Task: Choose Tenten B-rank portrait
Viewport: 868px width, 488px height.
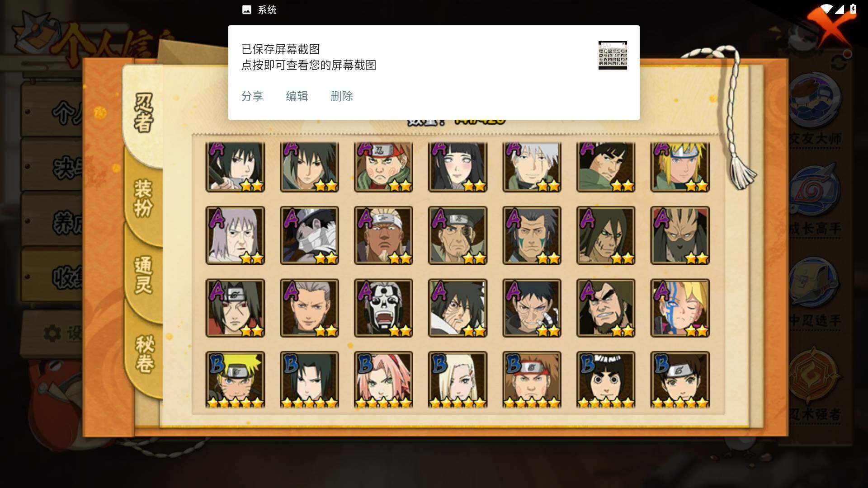Action: click(680, 380)
